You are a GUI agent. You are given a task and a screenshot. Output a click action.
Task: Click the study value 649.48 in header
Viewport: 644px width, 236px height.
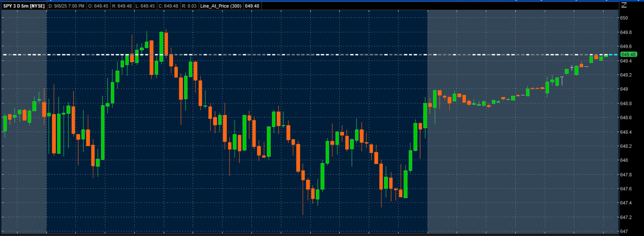pyautogui.click(x=252, y=6)
